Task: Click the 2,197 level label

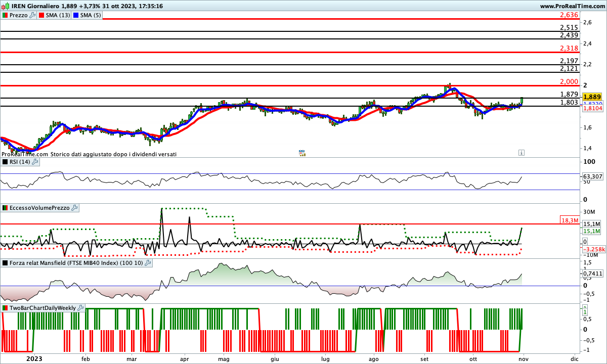Action: (569, 61)
